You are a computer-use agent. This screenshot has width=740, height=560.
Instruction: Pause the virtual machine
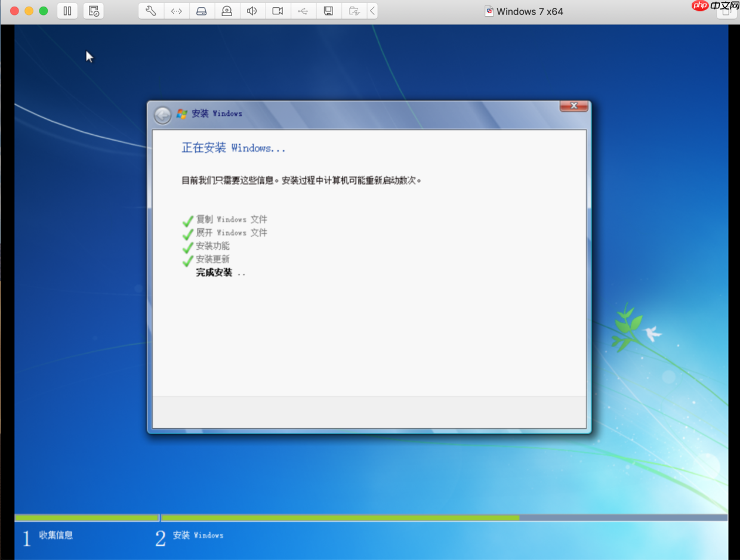67,11
